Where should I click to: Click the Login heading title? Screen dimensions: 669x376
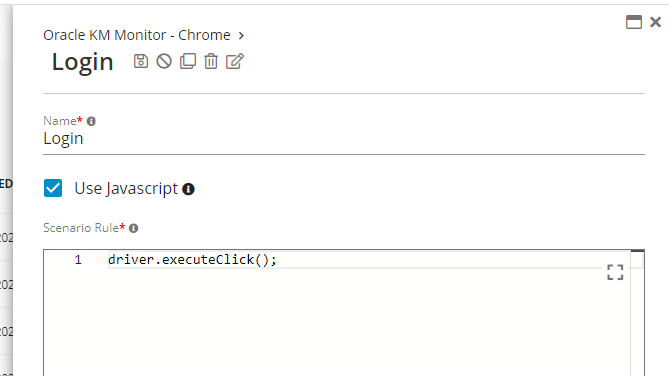pos(82,62)
